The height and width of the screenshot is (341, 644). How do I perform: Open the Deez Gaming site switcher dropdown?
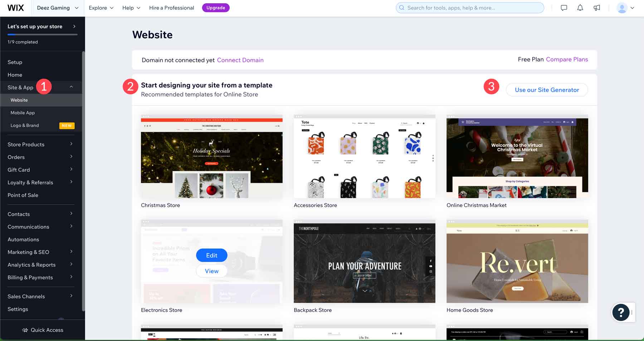[57, 8]
